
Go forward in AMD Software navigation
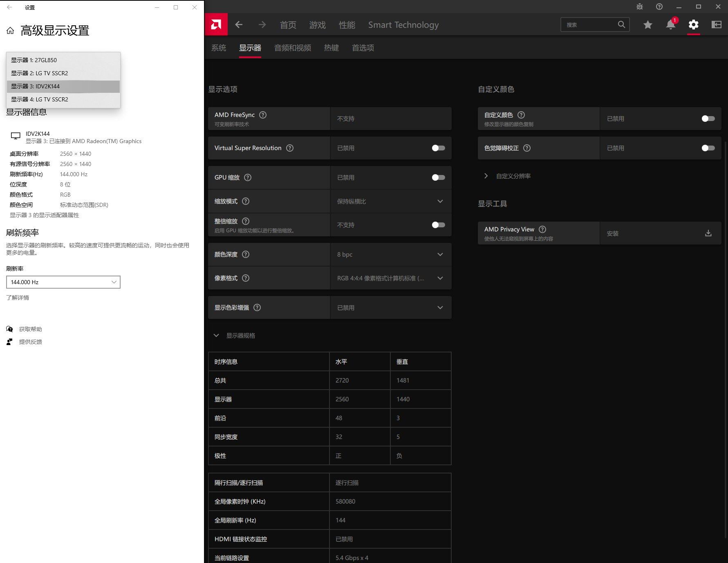[x=262, y=25]
